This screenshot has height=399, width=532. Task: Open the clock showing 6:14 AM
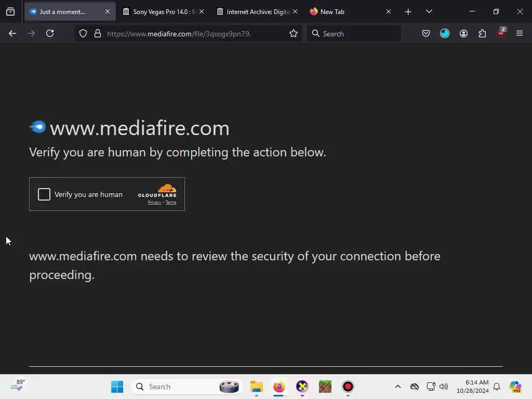coord(473,387)
